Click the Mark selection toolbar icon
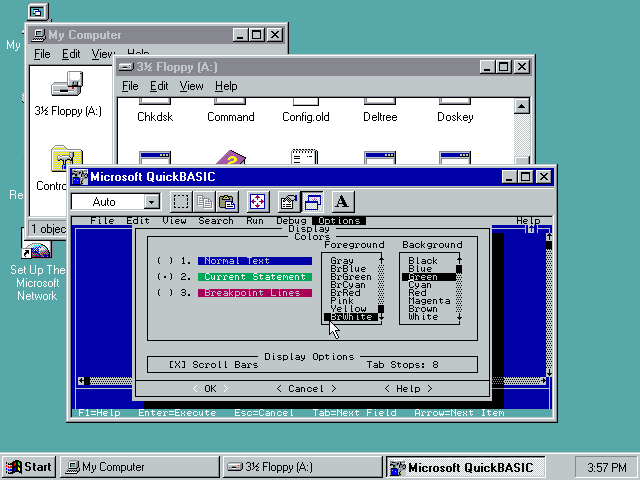 pos(181,202)
